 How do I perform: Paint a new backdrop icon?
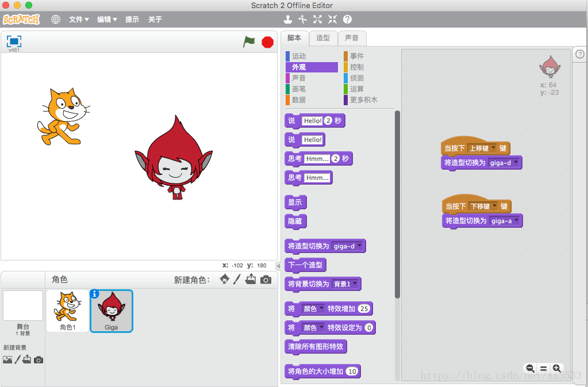pyautogui.click(x=17, y=359)
